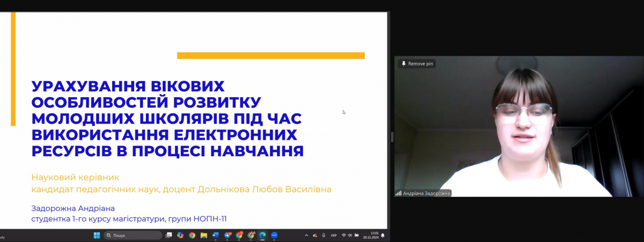Open the Windows Start menu
This screenshot has height=242, width=644.
[97, 235]
